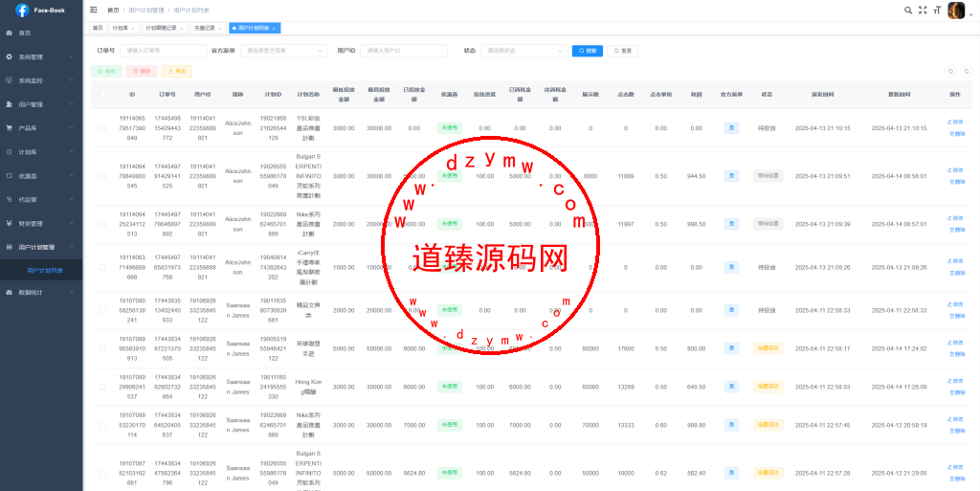
Task: Click the blue 搜索 button
Action: [x=588, y=51]
